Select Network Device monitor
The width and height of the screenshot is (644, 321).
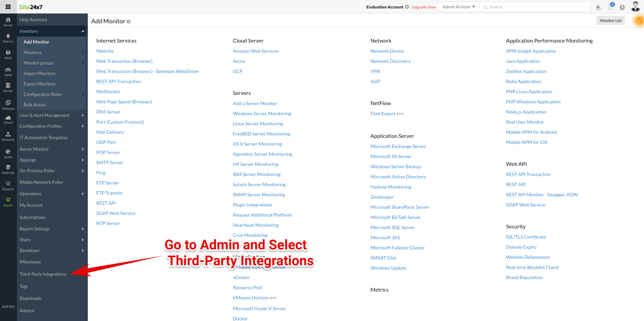point(387,51)
